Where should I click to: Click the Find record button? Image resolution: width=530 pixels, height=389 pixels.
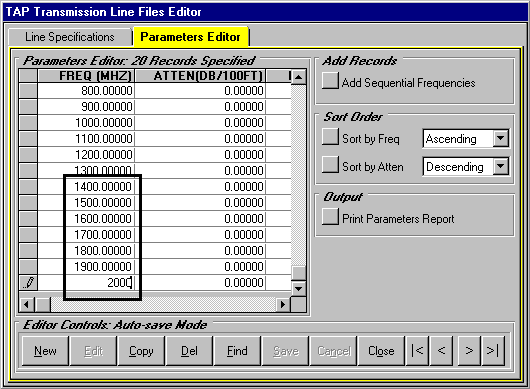pos(237,351)
